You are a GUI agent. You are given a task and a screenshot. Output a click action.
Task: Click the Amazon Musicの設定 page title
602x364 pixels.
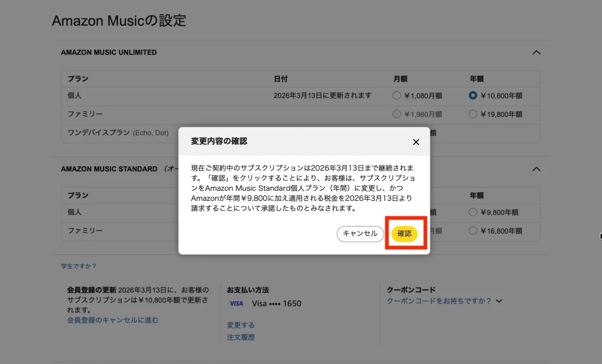coord(119,21)
